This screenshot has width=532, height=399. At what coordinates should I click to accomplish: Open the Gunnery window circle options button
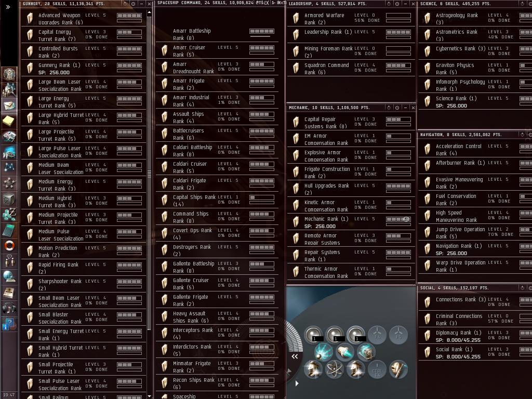click(133, 4)
